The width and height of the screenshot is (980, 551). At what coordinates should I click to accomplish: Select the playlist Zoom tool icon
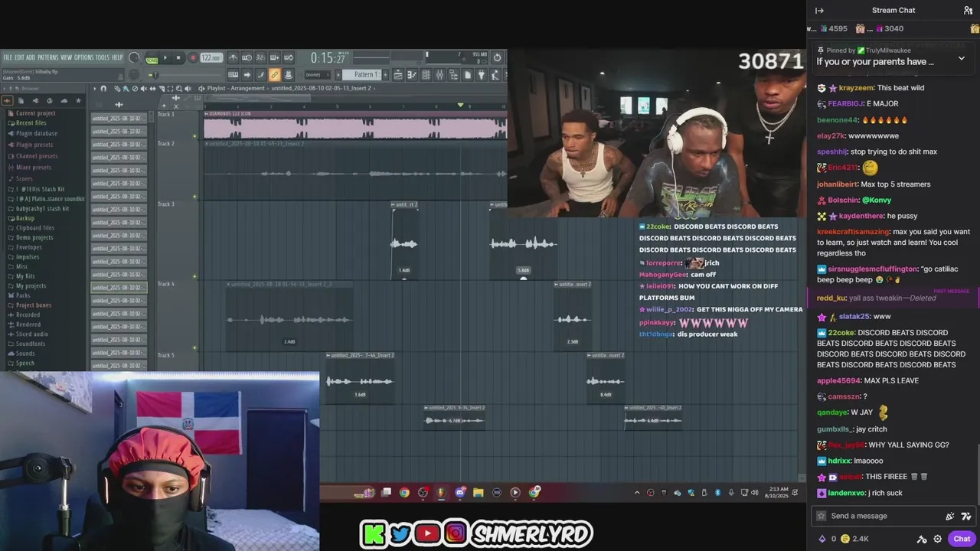pos(179,89)
